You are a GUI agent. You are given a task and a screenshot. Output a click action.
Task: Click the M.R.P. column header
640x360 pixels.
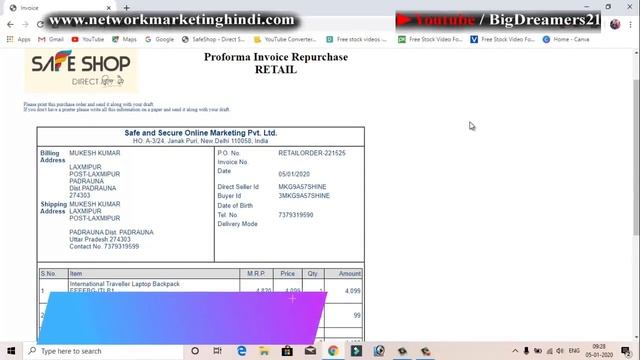tap(256, 273)
